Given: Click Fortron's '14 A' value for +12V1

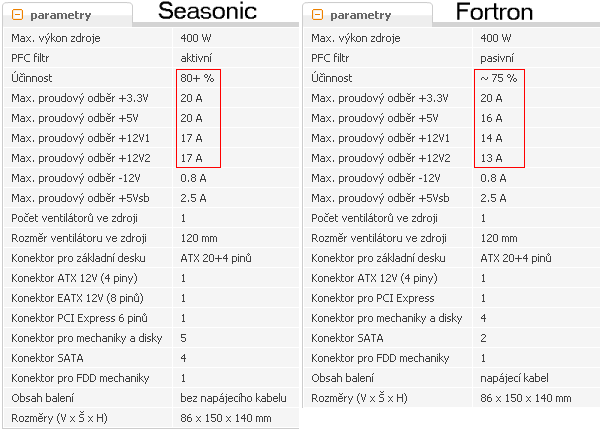Looking at the screenshot, I should click(491, 137).
